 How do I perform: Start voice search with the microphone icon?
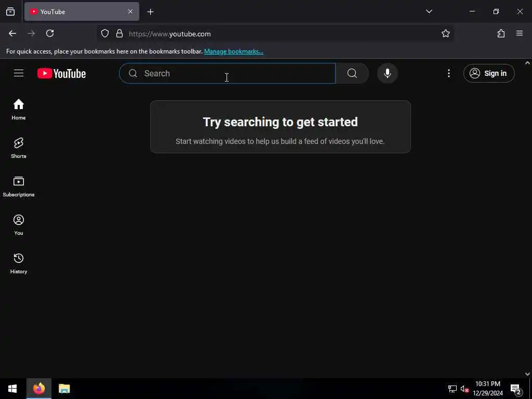pyautogui.click(x=387, y=73)
